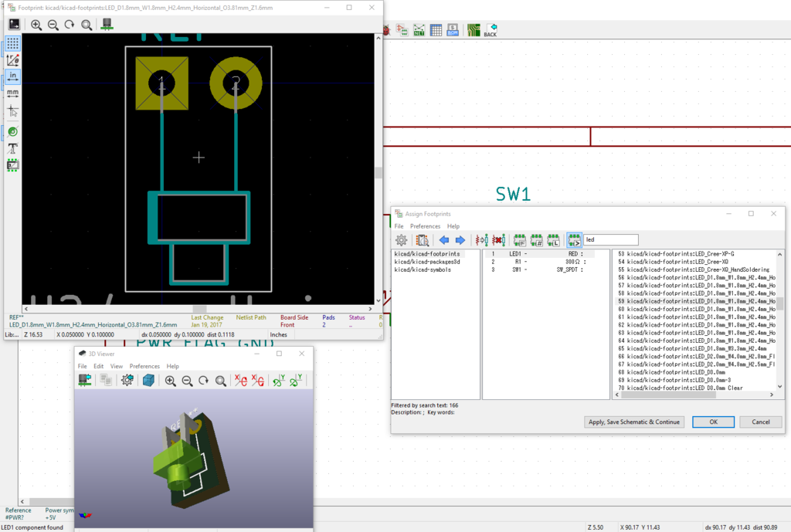Delete all footprint associations
This screenshot has width=791, height=532.
498,240
